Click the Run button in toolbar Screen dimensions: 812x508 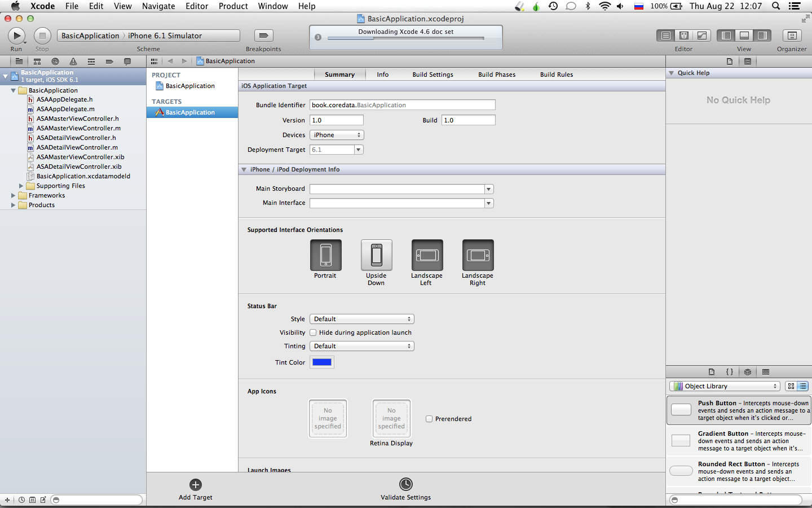[x=16, y=36]
